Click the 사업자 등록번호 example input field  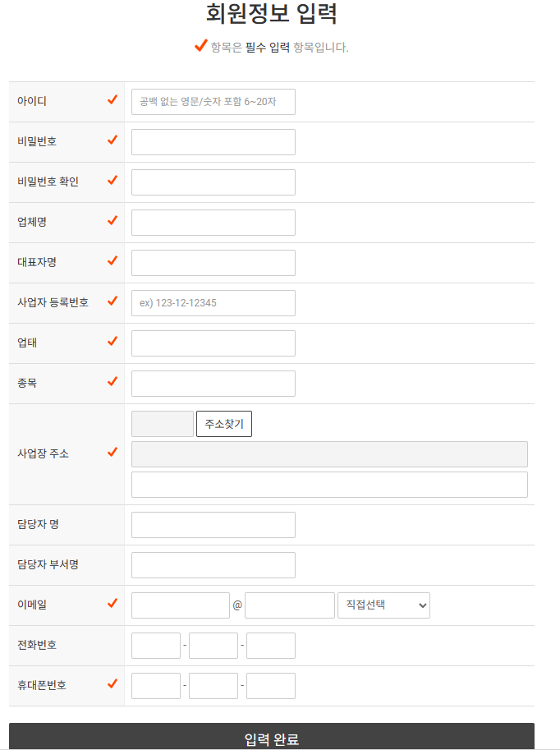coord(213,302)
